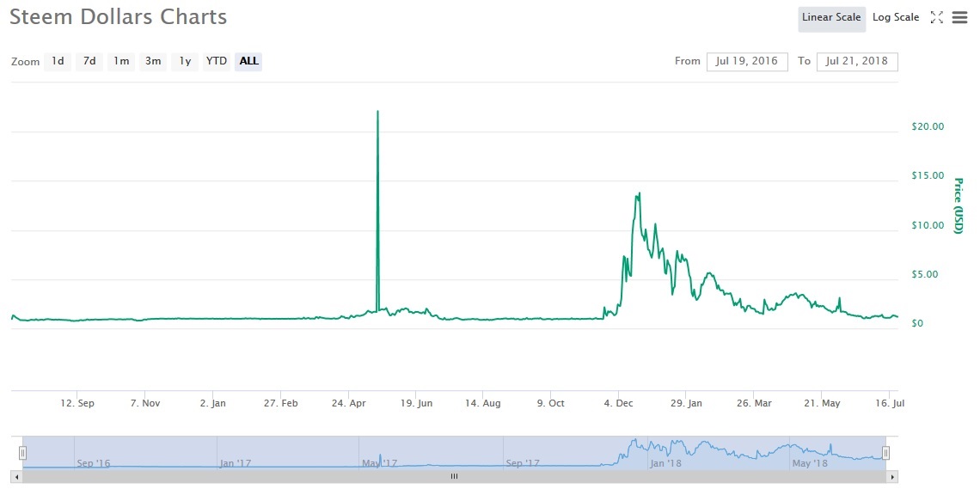Image resolution: width=980 pixels, height=495 pixels.
Task: Click the Zoom label
Action: tap(25, 62)
